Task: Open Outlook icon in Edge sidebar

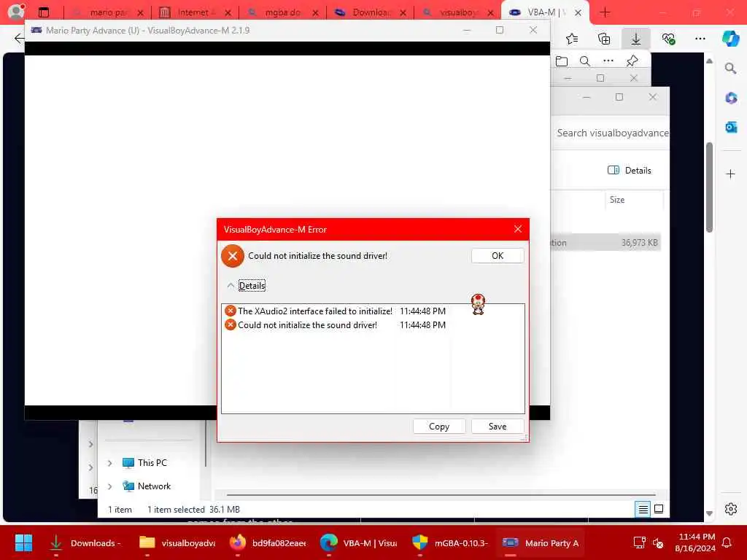Action: click(731, 127)
